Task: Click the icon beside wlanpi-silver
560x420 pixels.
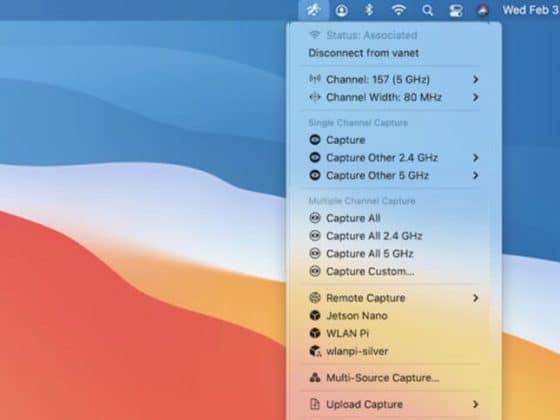Action: tap(315, 351)
